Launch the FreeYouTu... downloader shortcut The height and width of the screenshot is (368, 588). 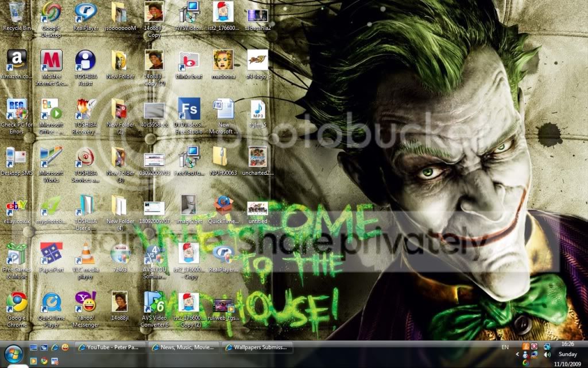coord(189,161)
